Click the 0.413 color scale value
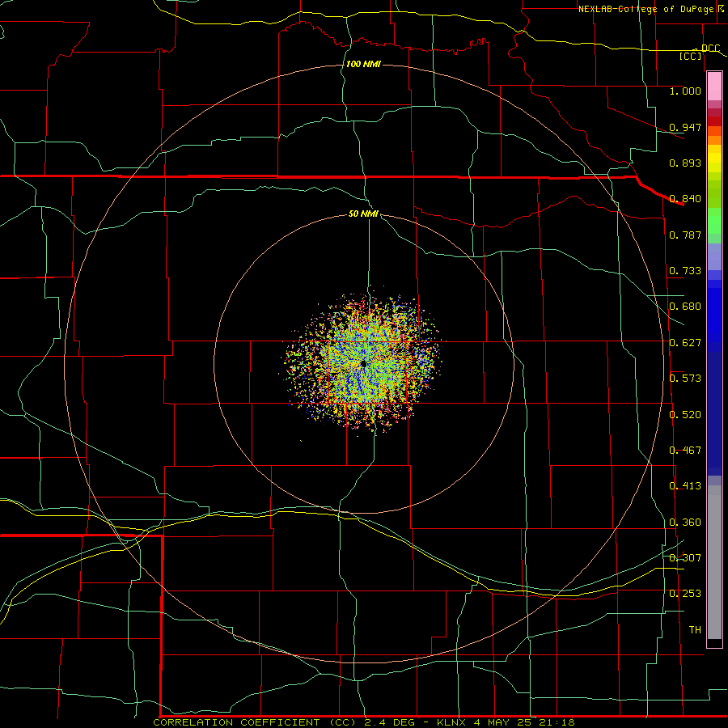 685,486
